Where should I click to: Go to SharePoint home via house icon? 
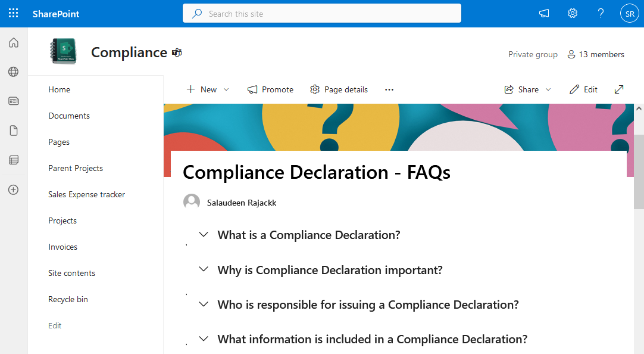14,43
